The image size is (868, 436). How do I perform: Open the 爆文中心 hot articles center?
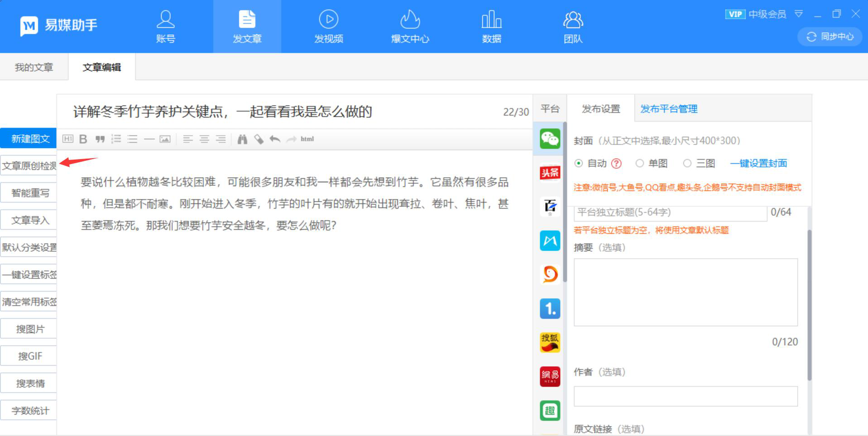409,26
